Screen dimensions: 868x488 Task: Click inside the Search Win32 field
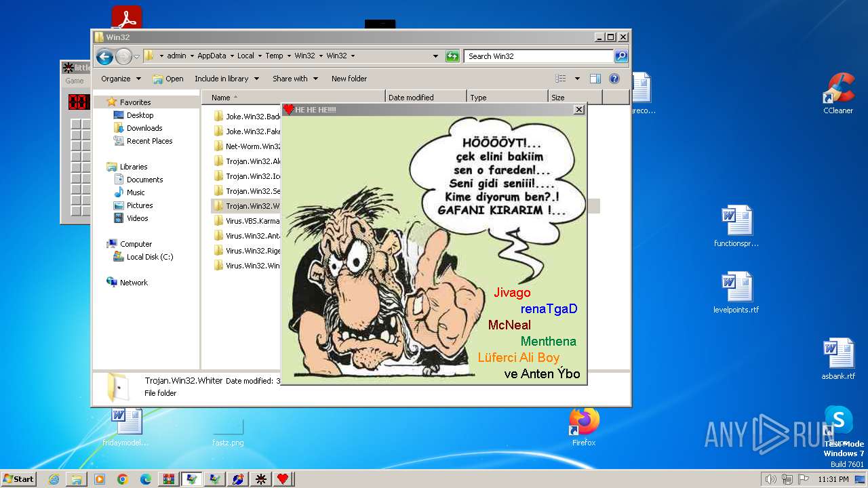pos(539,56)
